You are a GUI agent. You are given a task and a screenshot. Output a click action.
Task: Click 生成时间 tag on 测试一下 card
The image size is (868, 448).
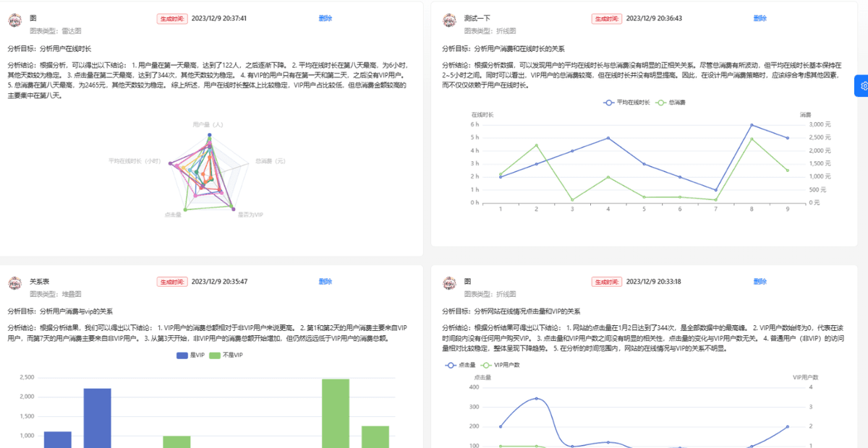point(606,19)
